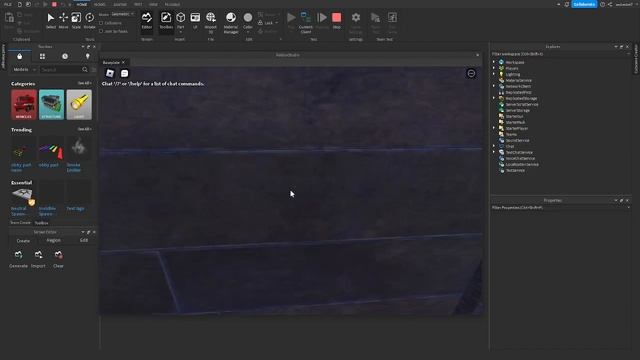Open the Toolbox Recent clock tab

point(65,56)
